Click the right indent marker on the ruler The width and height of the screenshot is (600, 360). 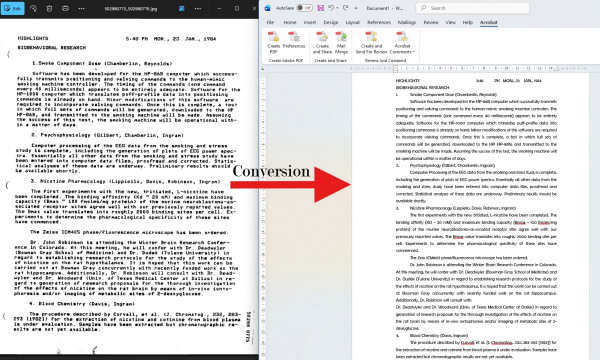click(557, 70)
